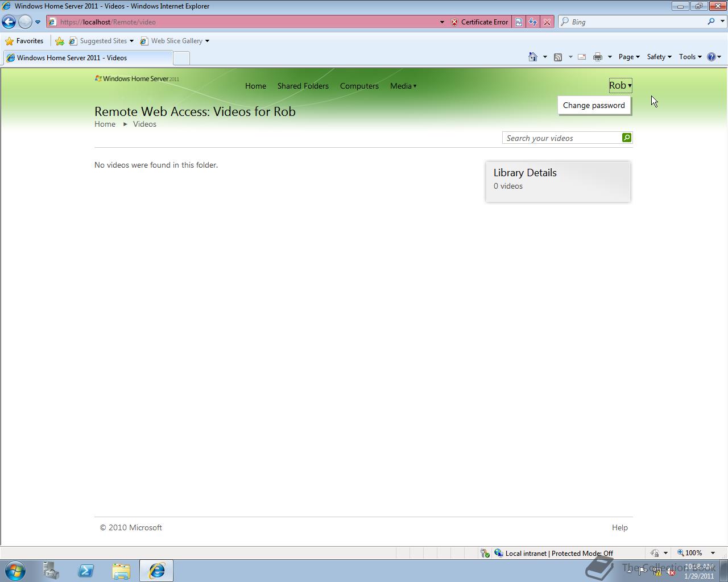The width and height of the screenshot is (728, 582).
Task: Expand the Media dropdown menu
Action: pyautogui.click(x=403, y=86)
